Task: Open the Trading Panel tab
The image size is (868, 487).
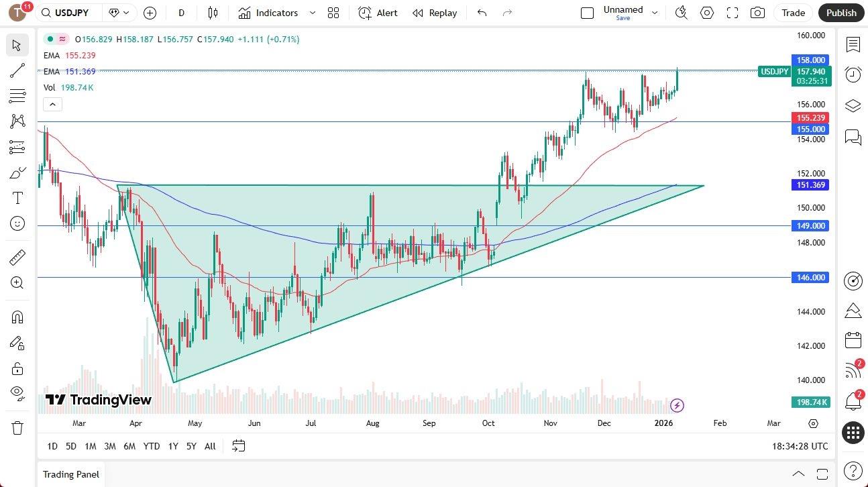Action: [x=70, y=474]
